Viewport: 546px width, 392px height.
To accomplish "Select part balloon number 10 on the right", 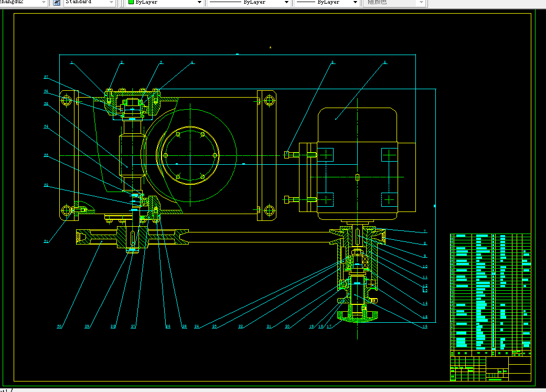I will pos(425,267).
